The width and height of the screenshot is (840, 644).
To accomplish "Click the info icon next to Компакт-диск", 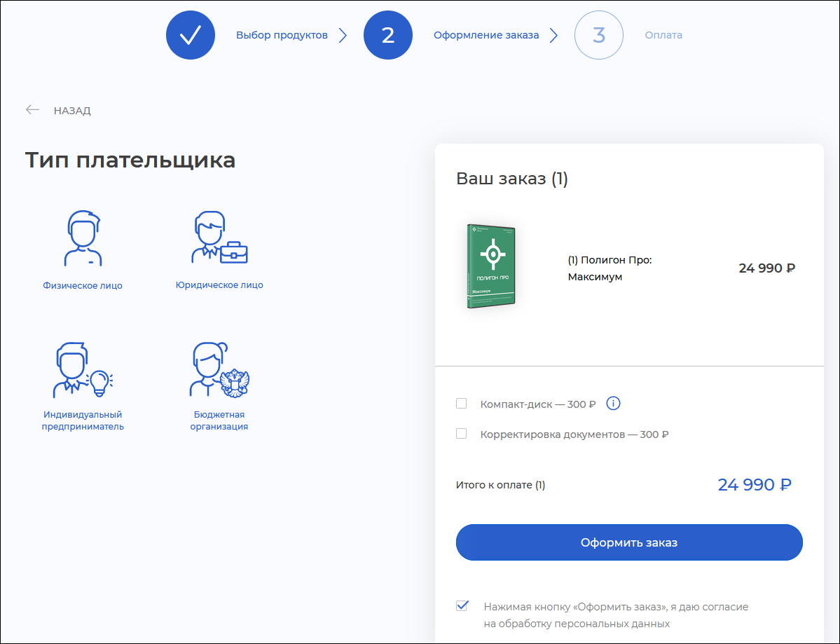I will coord(614,404).
